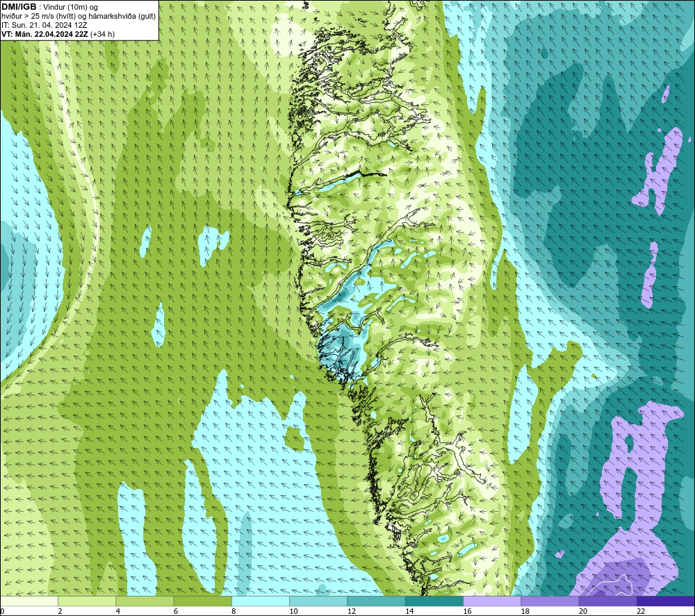Click the legend scale label '18'
695x616 pixels.
pyautogui.click(x=525, y=611)
